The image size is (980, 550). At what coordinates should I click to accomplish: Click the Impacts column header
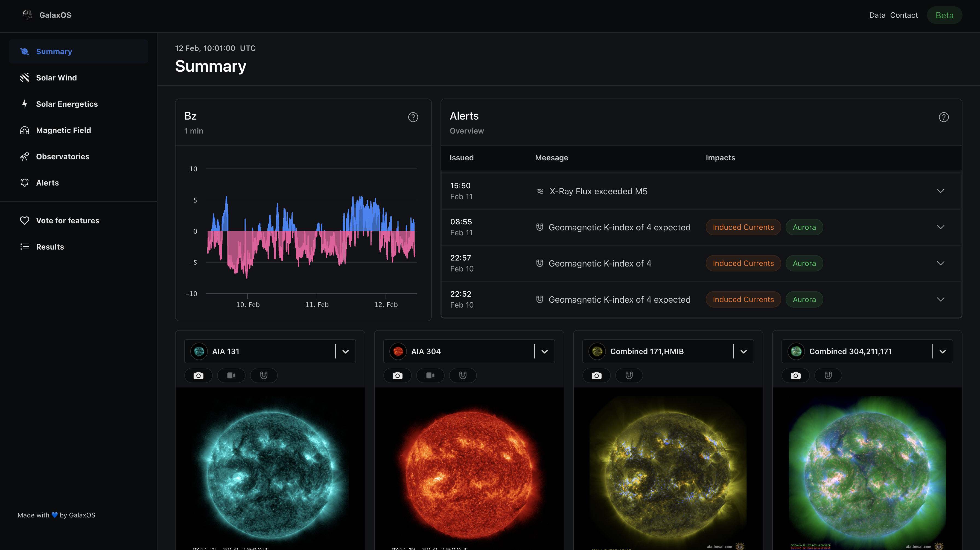[720, 158]
